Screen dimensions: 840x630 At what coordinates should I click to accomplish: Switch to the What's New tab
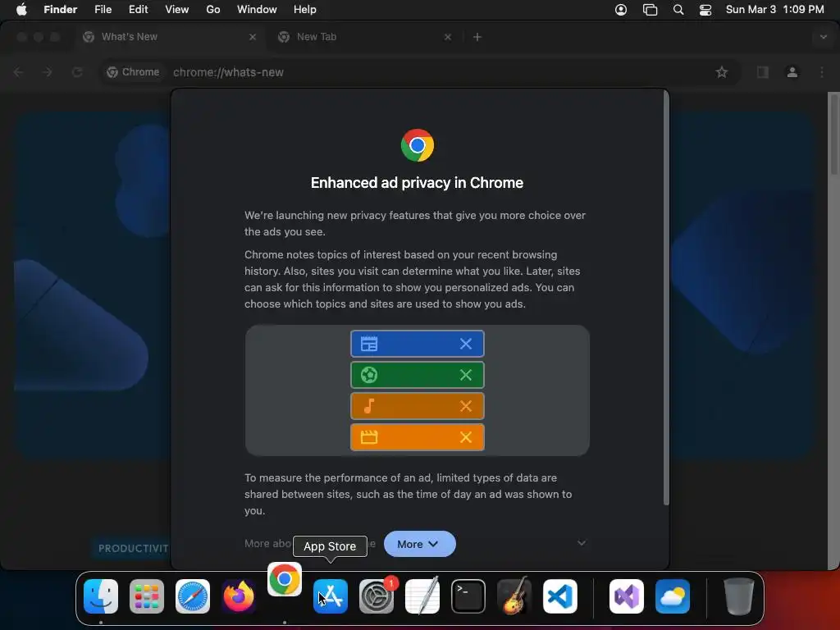171,37
